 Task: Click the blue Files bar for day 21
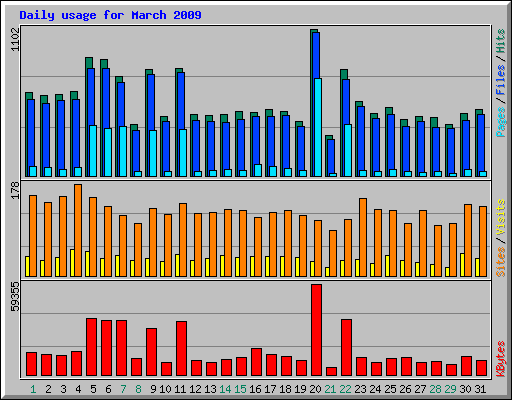pos(331,156)
